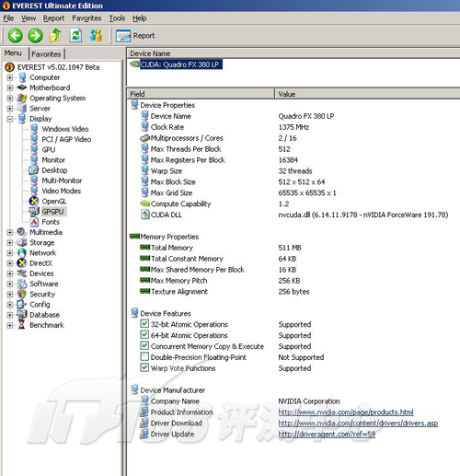Viewport: 460px width, 476px height.
Task: Click the green Forward arrow toolbar icon
Action: 35,36
